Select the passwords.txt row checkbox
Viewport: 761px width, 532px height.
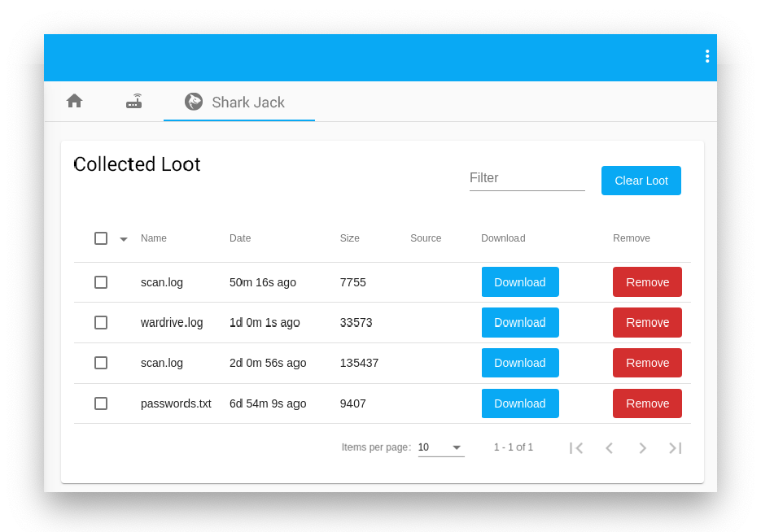point(101,403)
